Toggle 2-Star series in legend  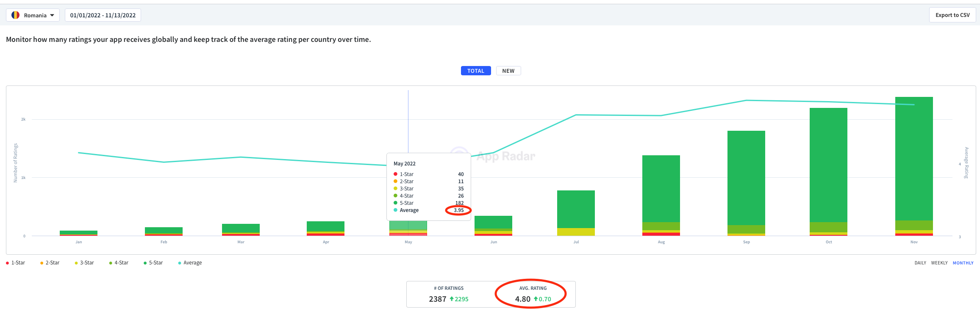pyautogui.click(x=50, y=263)
